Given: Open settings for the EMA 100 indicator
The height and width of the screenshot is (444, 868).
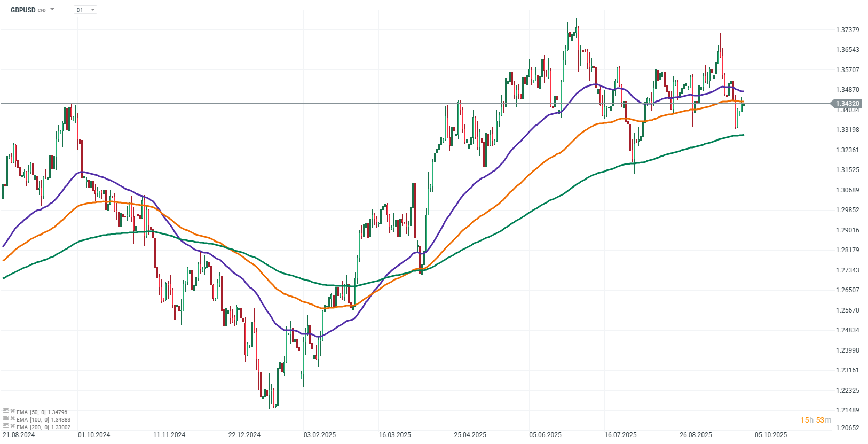Looking at the screenshot, I should tap(6, 419).
